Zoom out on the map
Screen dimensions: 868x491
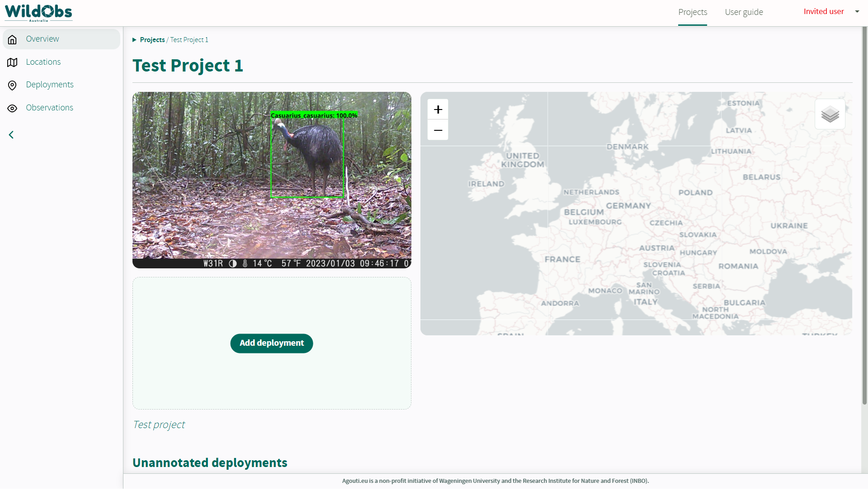tap(438, 130)
